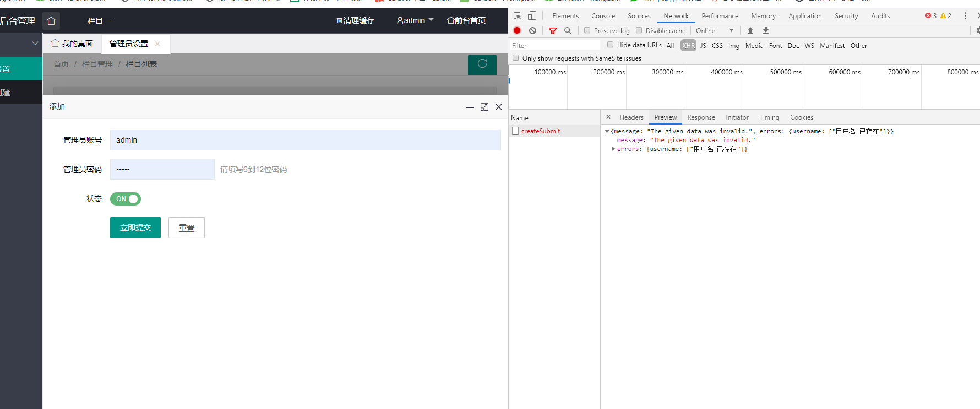The width and height of the screenshot is (980, 409).
Task: Maximize the 添加 dialog
Action: [x=484, y=107]
